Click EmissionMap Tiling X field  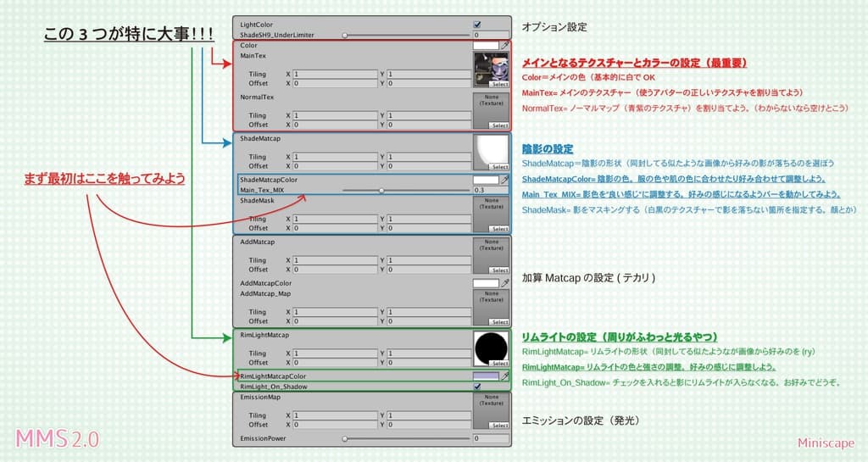tap(335, 415)
